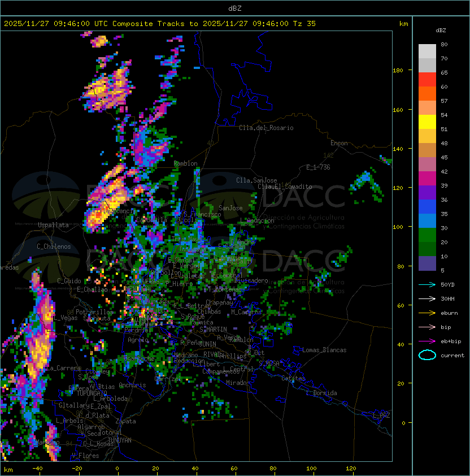Click the 'Encon' map label

coord(339,143)
